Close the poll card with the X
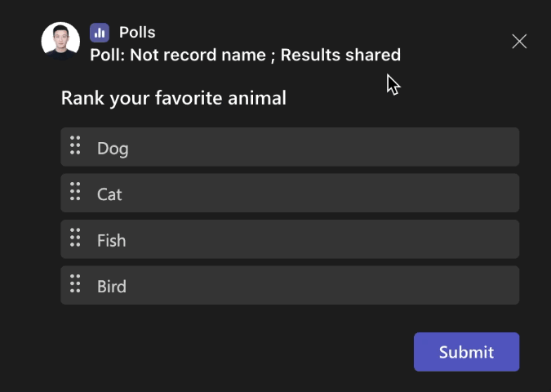 coord(519,42)
